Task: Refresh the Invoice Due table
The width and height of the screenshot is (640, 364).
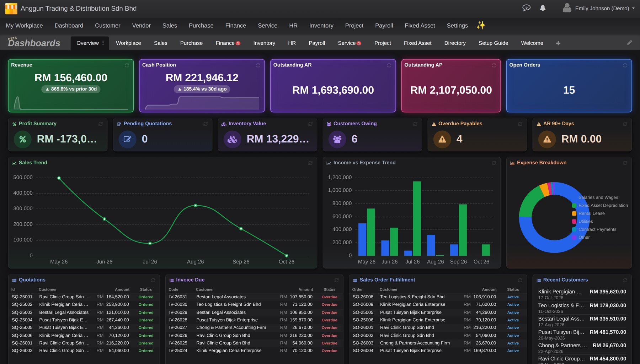Action: [x=336, y=280]
